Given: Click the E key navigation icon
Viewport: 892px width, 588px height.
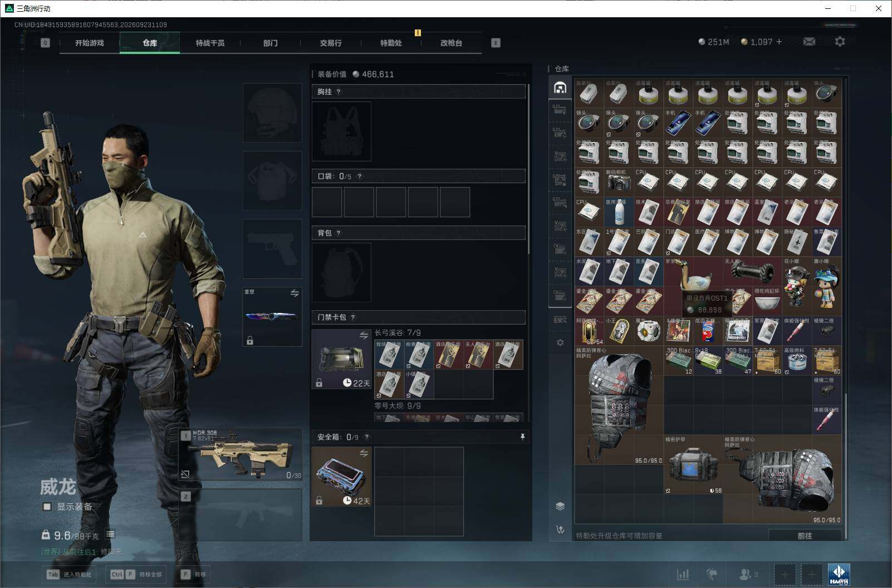Looking at the screenshot, I should [x=496, y=43].
